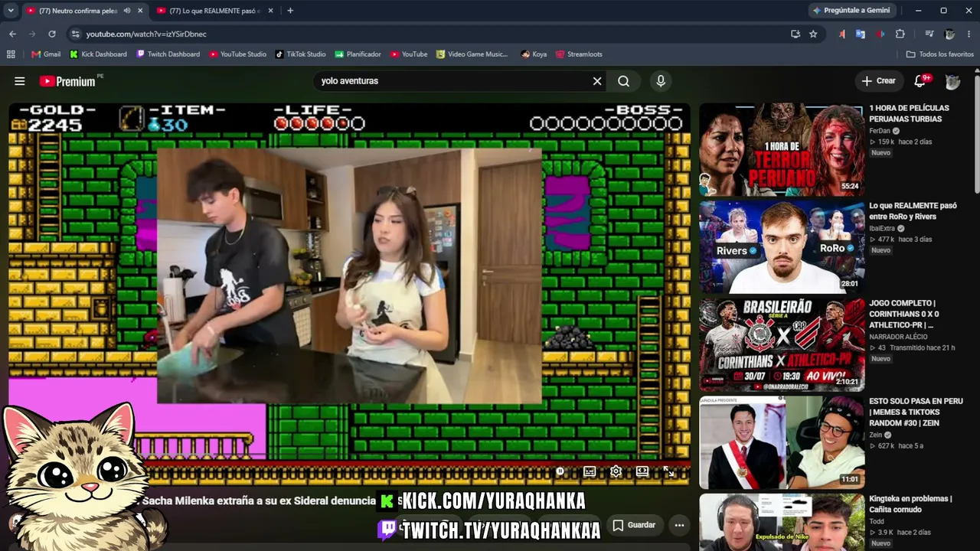Open the media controls icon

pyautogui.click(x=929, y=34)
